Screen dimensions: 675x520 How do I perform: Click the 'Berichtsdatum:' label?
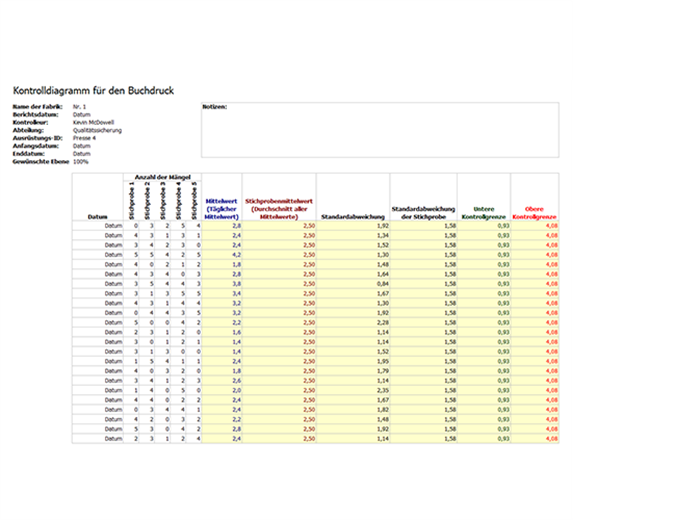tap(35, 115)
